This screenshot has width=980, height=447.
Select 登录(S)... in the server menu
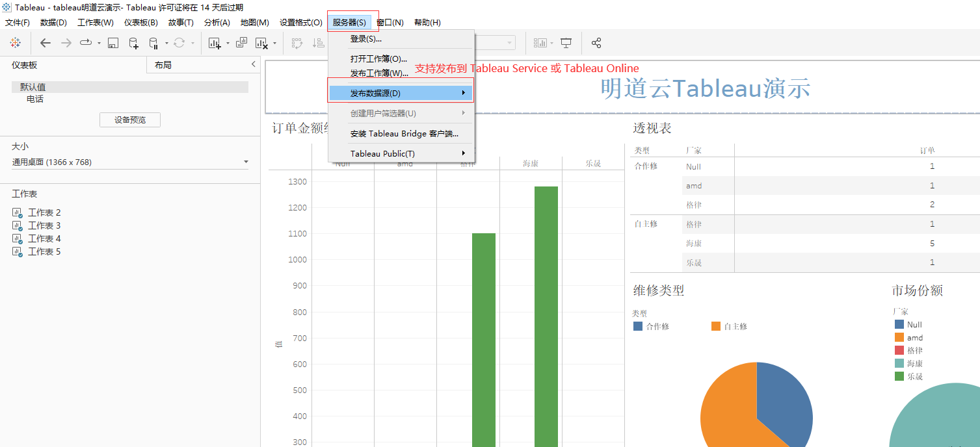coord(366,39)
